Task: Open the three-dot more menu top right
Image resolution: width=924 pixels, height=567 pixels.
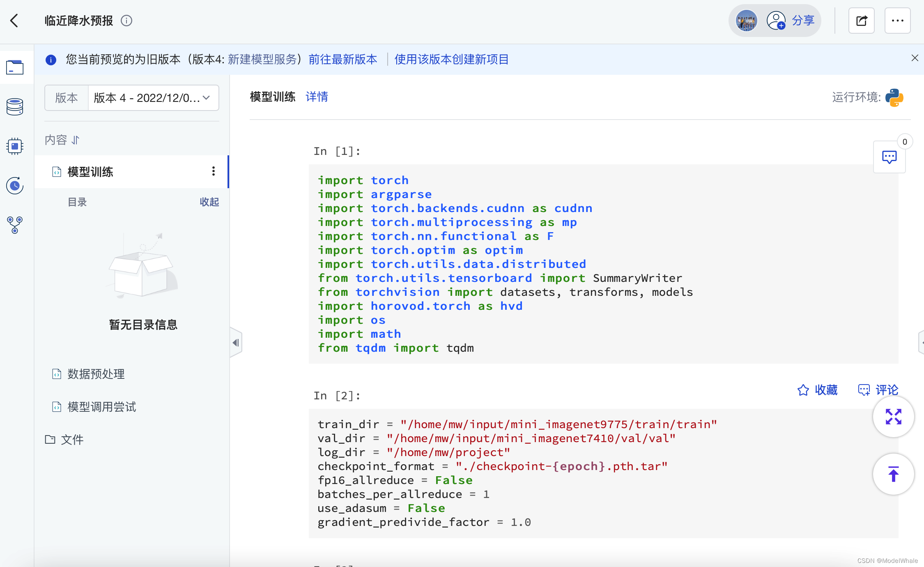Action: [x=897, y=21]
